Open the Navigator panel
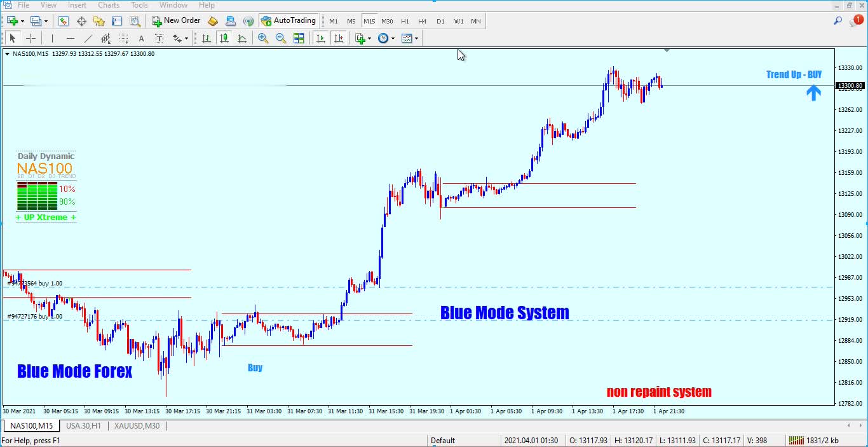Screen dimensions: 868x447 click(99, 21)
